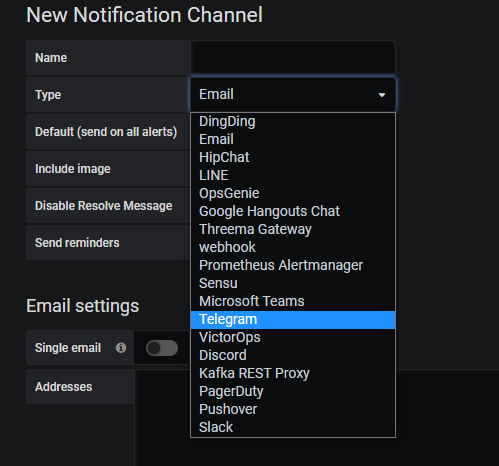Click the Include image label
Viewport: 499px width, 466px height.
pos(73,169)
